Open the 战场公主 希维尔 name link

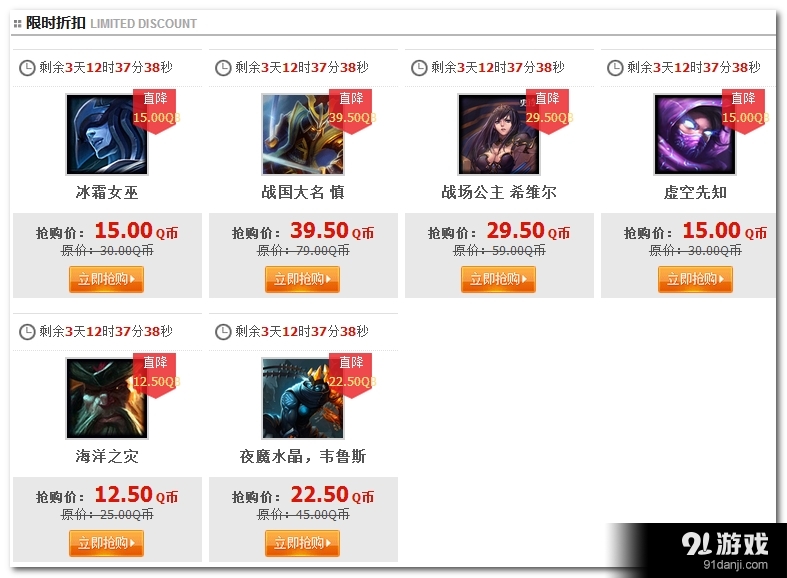click(499, 192)
